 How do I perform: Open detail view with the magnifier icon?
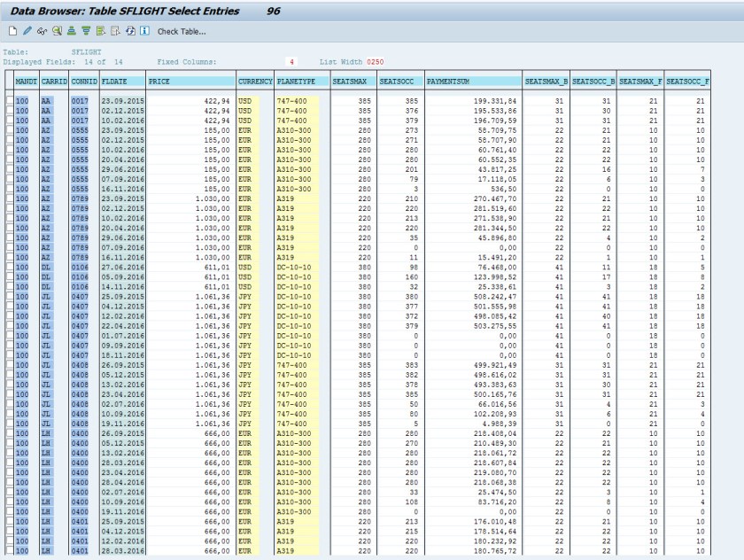[x=55, y=32]
